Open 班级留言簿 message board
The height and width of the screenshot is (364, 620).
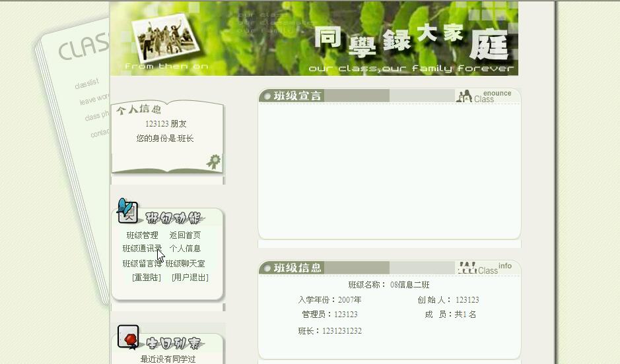(143, 263)
